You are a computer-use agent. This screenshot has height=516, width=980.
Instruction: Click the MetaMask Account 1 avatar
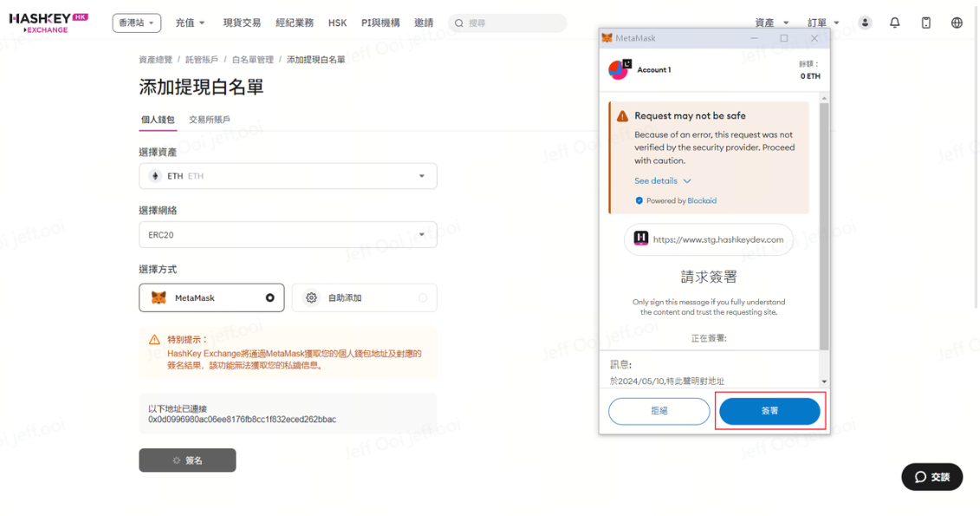[x=620, y=69]
